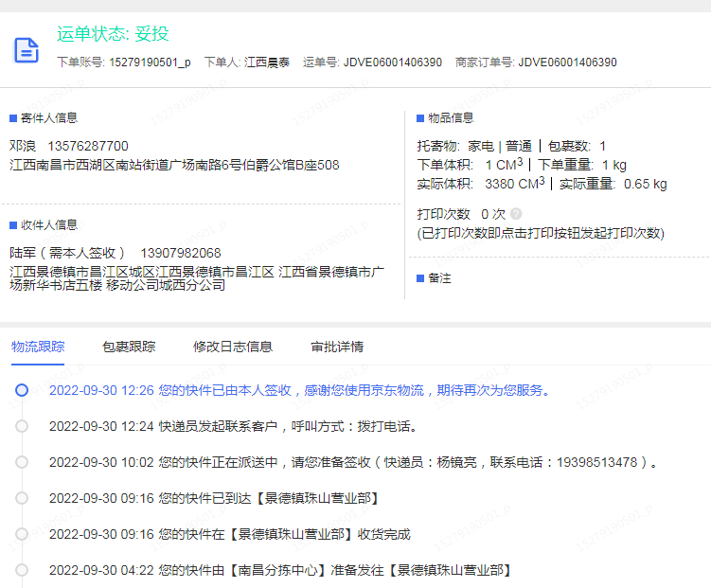Click the 寄件人信息 section heading
The height and width of the screenshot is (588, 711).
point(49,118)
